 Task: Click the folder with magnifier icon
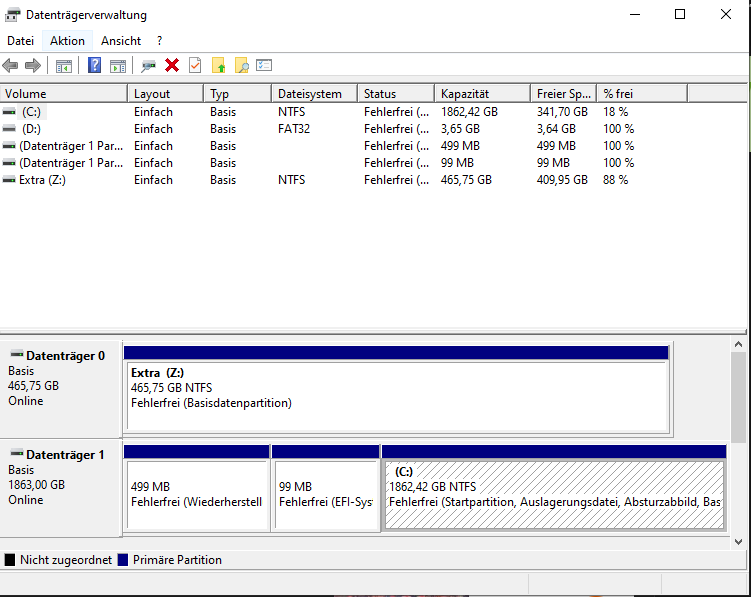(242, 65)
